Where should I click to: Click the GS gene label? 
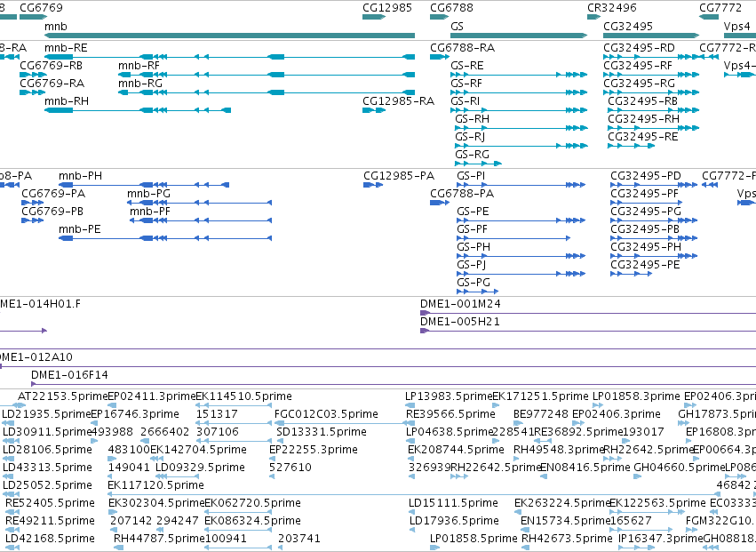click(x=457, y=27)
